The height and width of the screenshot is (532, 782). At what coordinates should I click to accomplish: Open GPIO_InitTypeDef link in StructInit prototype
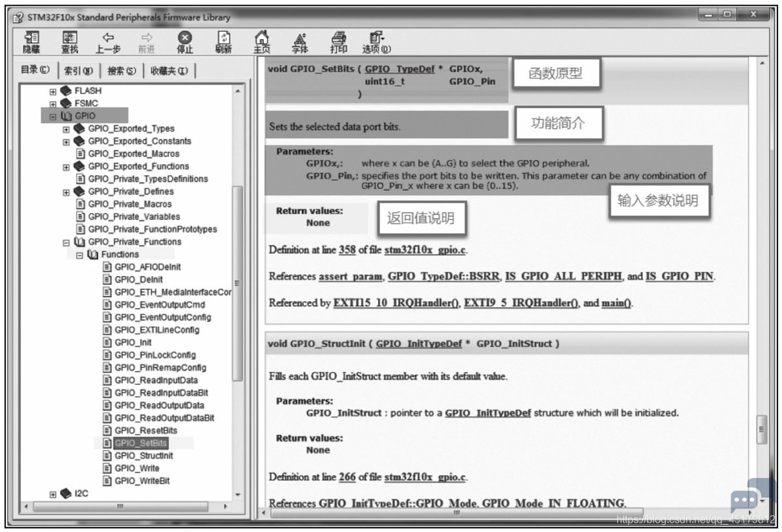pos(419,344)
